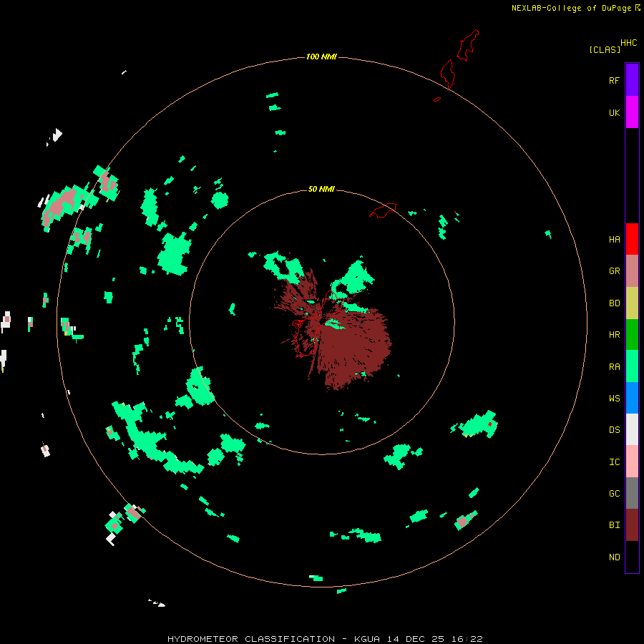This screenshot has width=644, height=644.
Task: Pick the RA light green swatch
Action: (632, 366)
